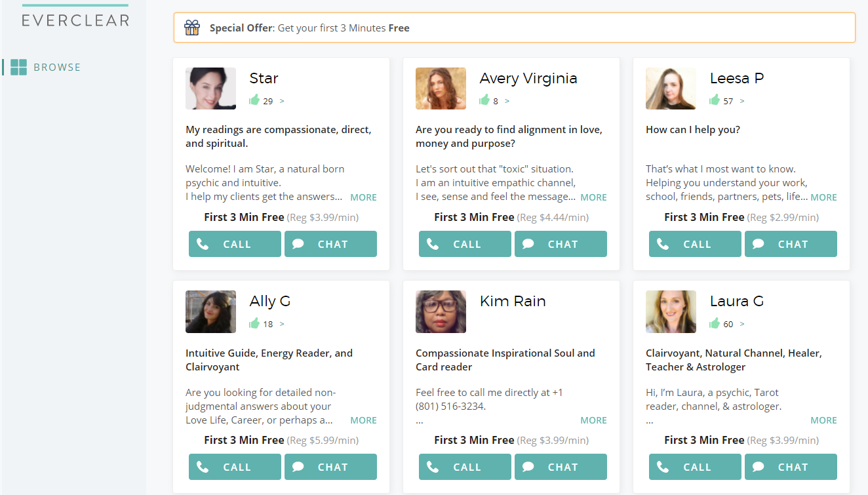Click the arrow next to Ally G's rating
This screenshot has width=868, height=495.
(x=282, y=324)
